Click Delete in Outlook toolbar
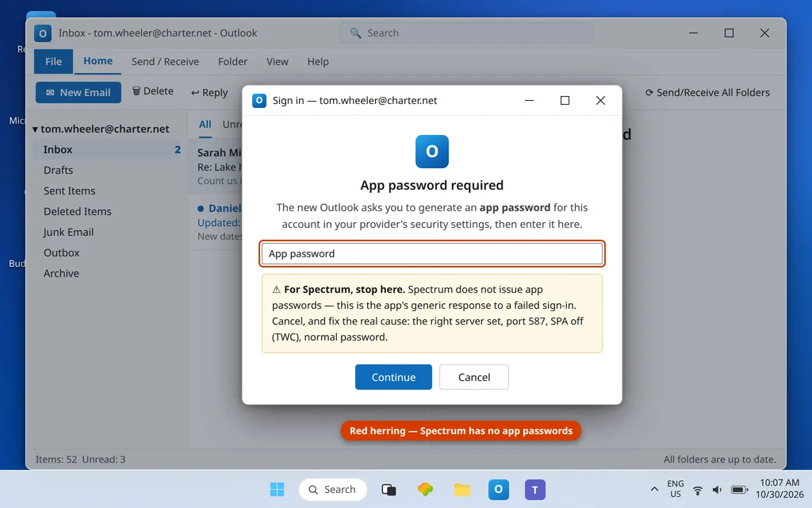 click(x=153, y=91)
